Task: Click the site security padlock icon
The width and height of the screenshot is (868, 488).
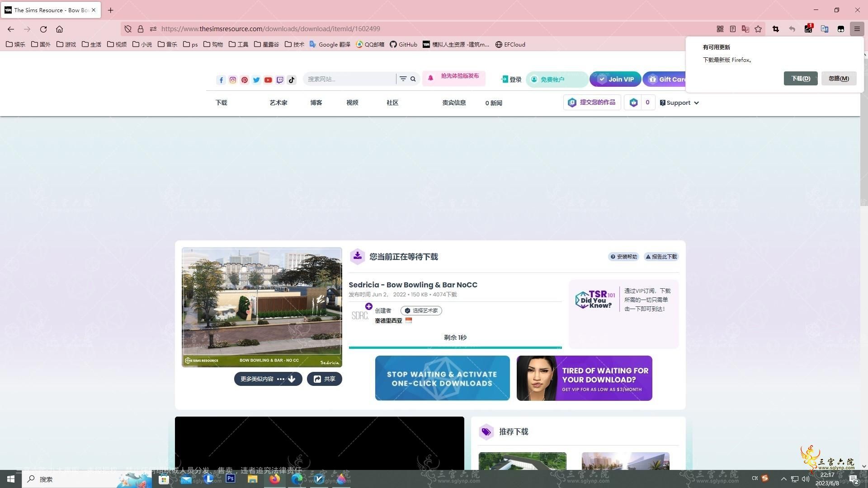Action: [x=141, y=29]
